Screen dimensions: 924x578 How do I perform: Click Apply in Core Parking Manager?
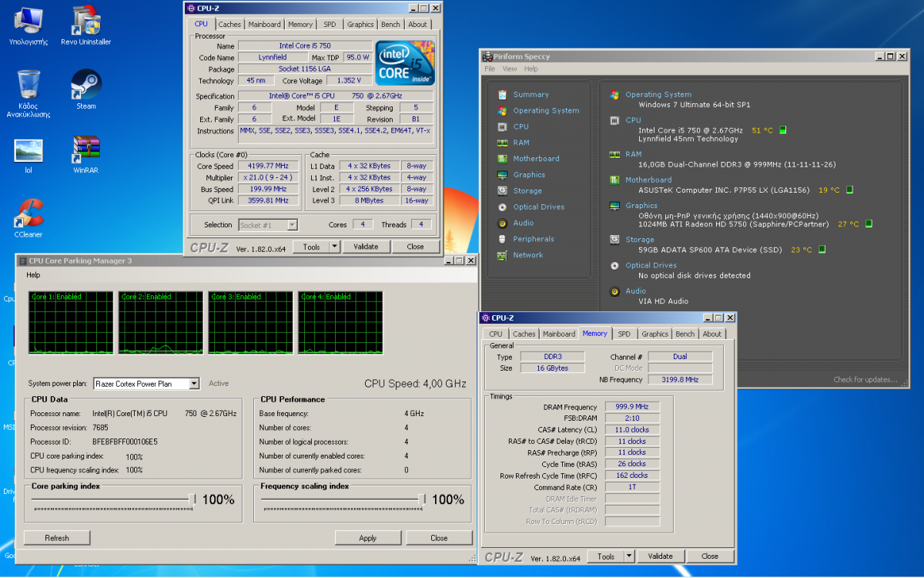click(x=368, y=538)
